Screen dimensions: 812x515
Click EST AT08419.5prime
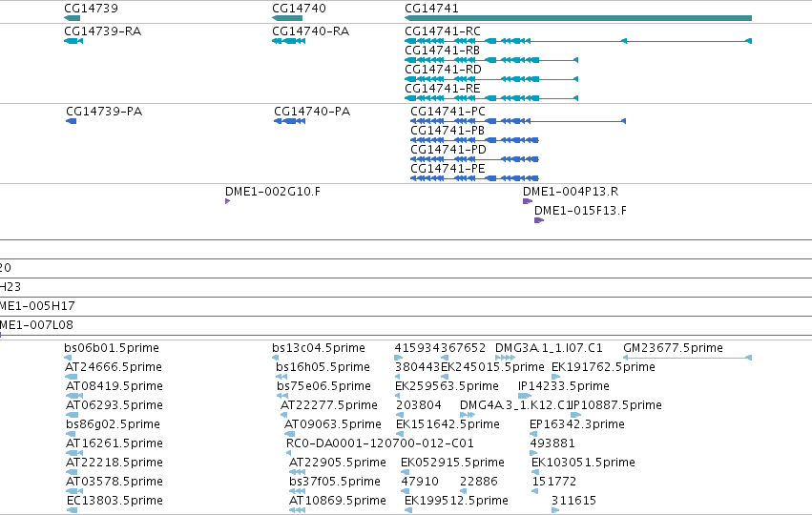click(x=115, y=386)
